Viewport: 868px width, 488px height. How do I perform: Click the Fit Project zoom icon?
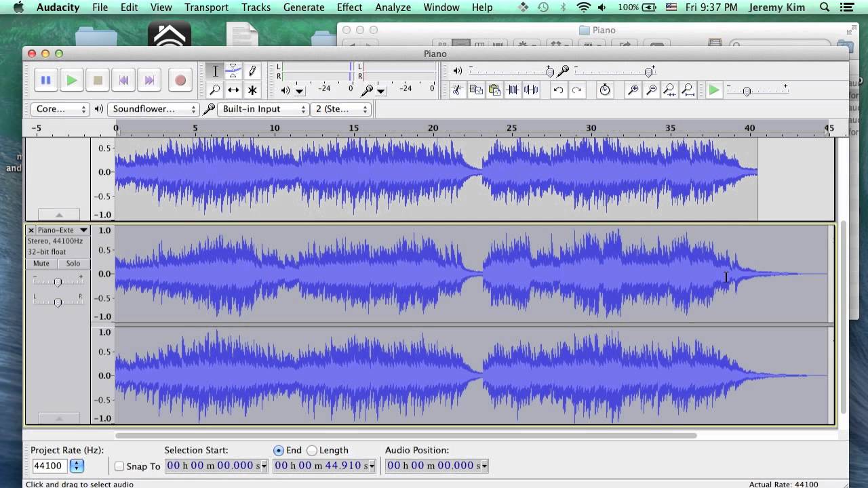pyautogui.click(x=688, y=89)
